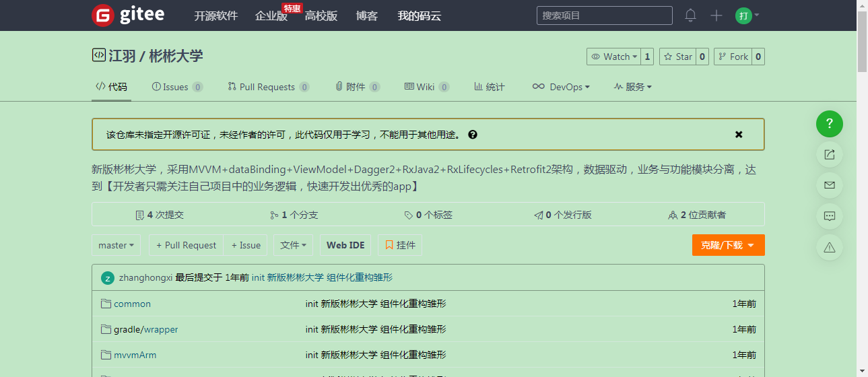View the 1 个分支 branches
This screenshot has width=868, height=377.
click(x=294, y=215)
